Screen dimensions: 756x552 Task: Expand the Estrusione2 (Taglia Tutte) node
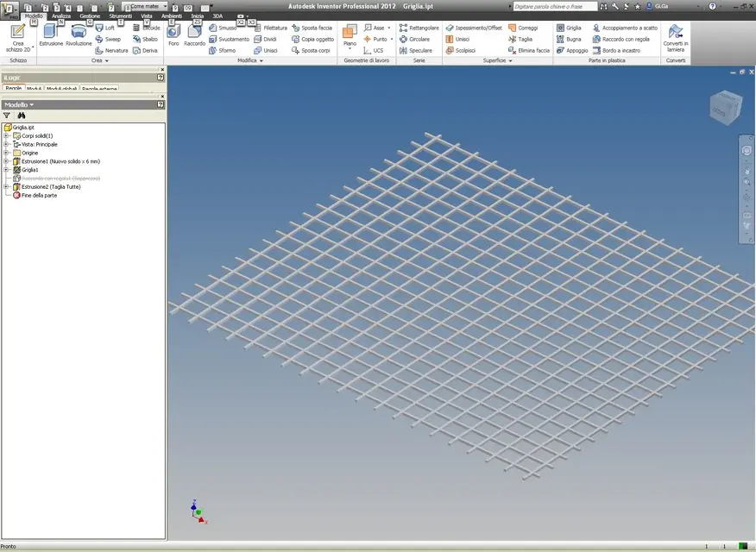[x=6, y=187]
